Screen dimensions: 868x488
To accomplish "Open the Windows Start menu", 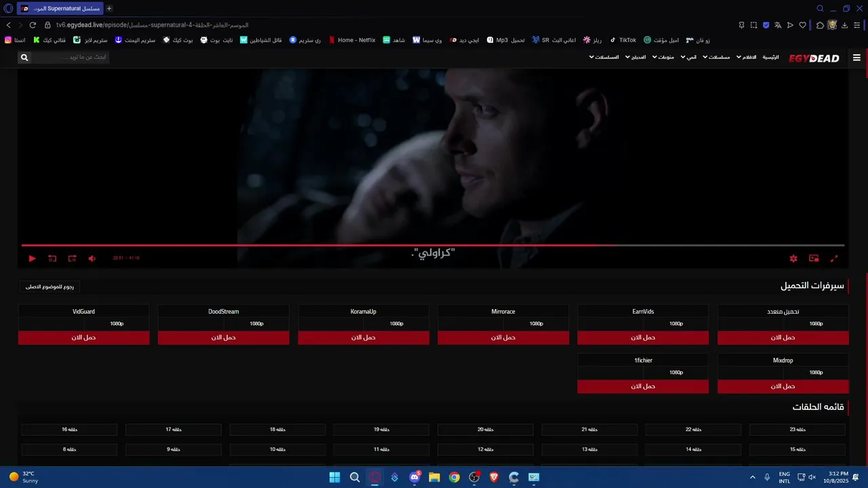I will [334, 477].
